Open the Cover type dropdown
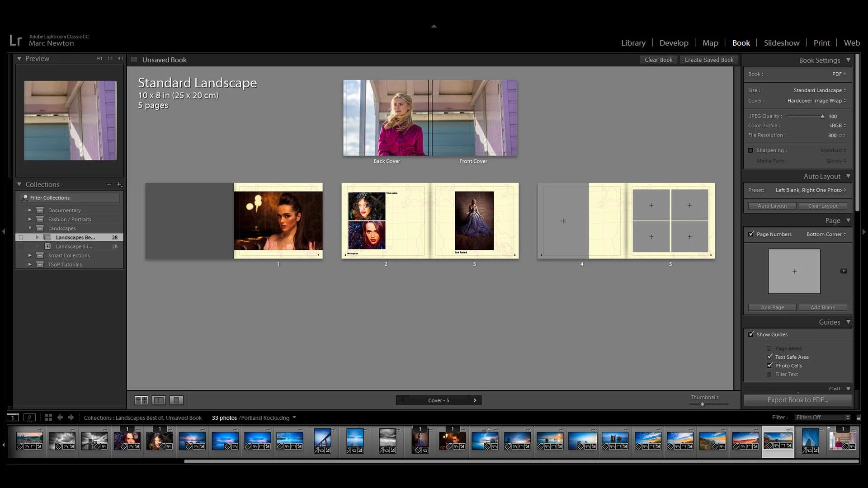868x488 pixels. coord(816,101)
